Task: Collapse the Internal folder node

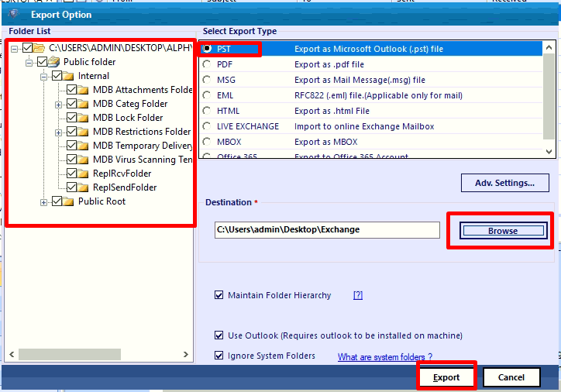Action: pyautogui.click(x=43, y=77)
